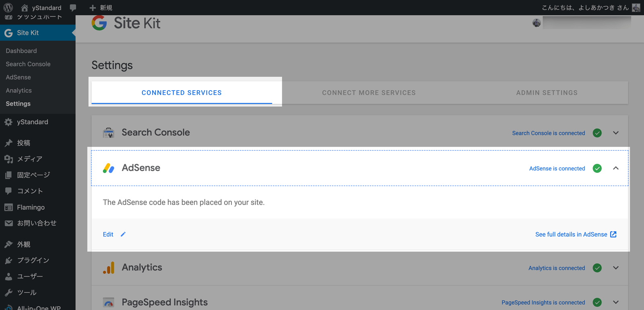Click AdSense is connected status text

pyautogui.click(x=557, y=168)
